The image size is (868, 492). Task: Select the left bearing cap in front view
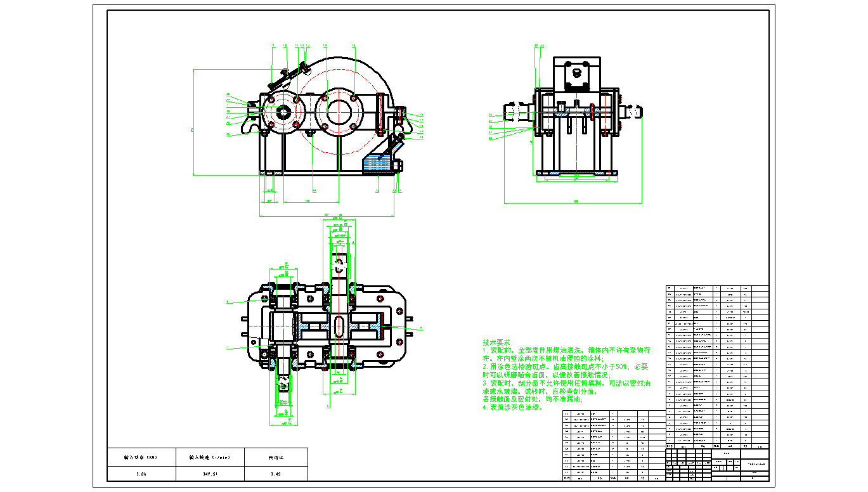click(283, 113)
